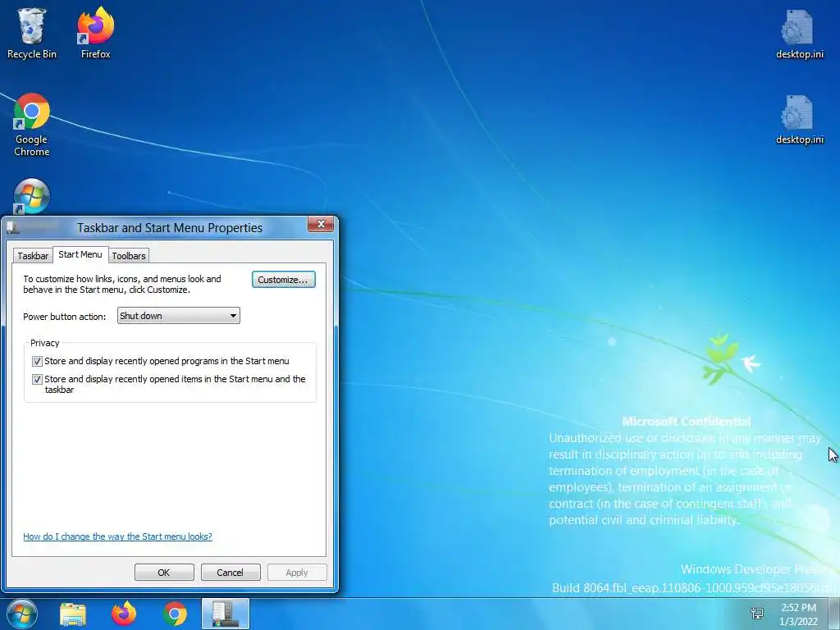Toggle recently opened programs checkbox
Screen dimensions: 840x630
pyautogui.click(x=37, y=361)
